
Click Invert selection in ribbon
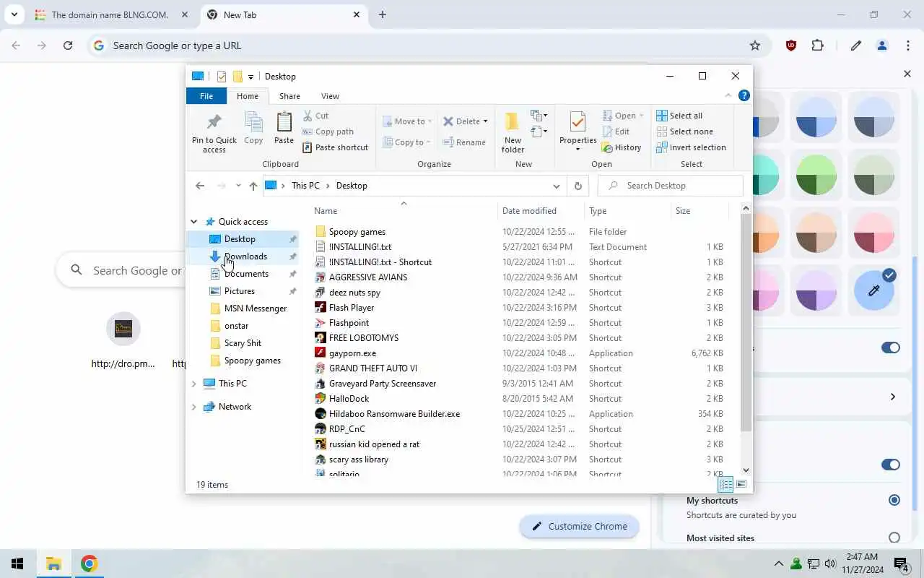tap(691, 147)
